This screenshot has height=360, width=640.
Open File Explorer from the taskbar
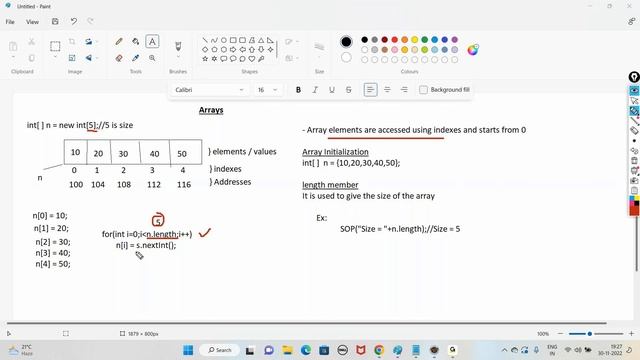pyautogui.click(x=287, y=350)
